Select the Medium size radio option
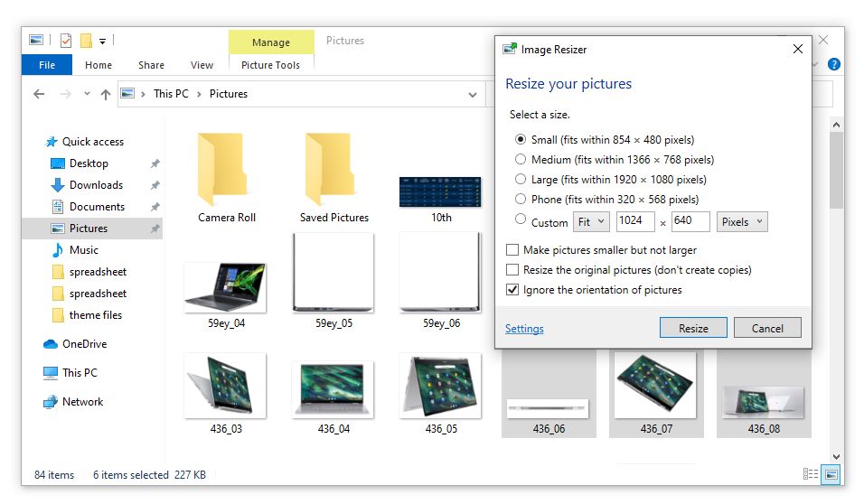This screenshot has height=504, width=864. click(x=520, y=160)
